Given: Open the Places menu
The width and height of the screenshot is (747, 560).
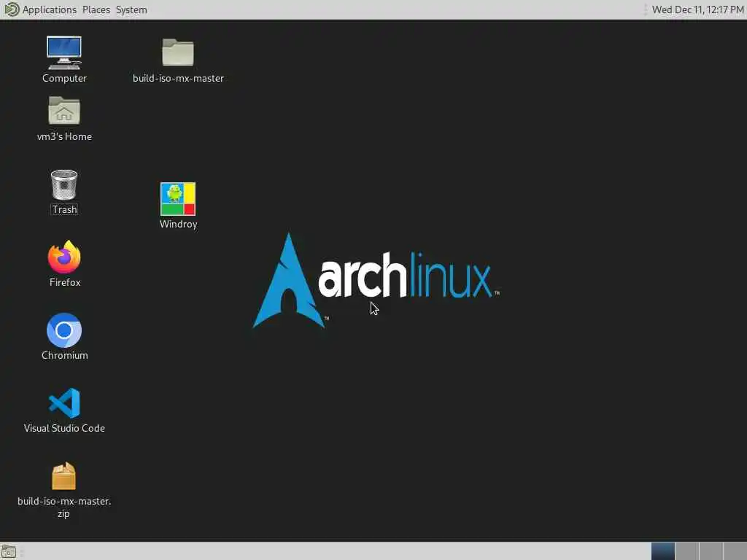Looking at the screenshot, I should 96,9.
